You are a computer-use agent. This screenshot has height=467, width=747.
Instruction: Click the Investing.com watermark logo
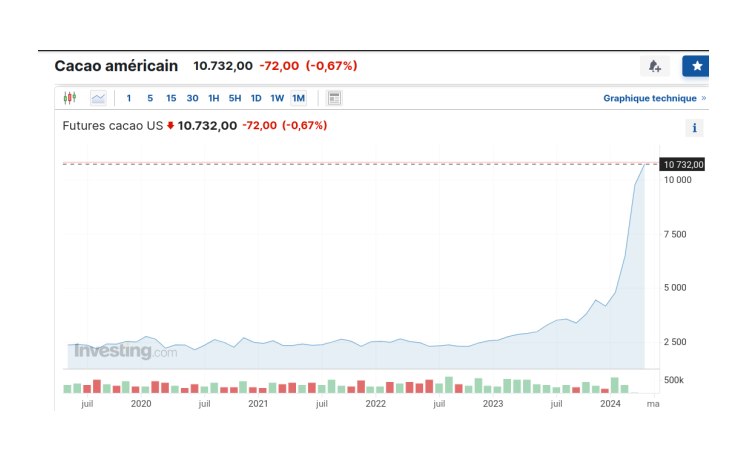[125, 351]
